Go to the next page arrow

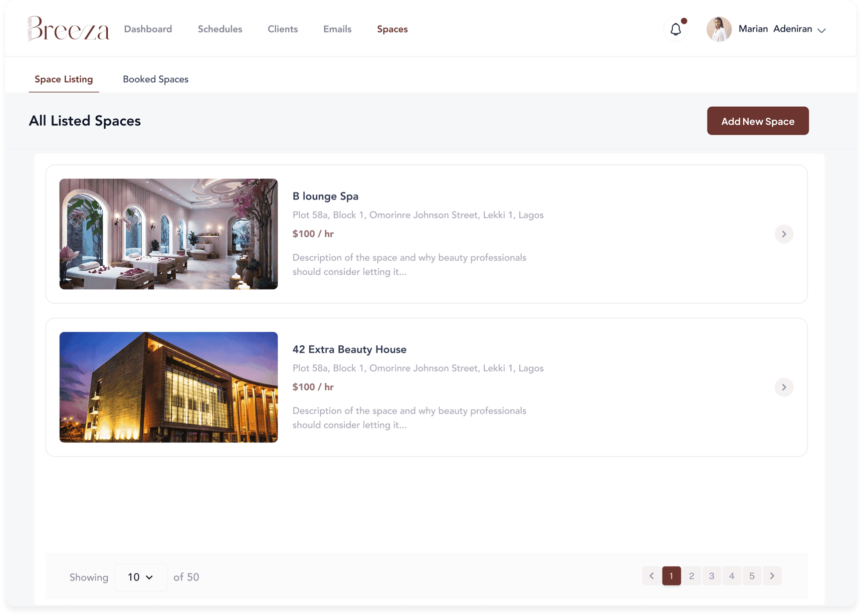(772, 576)
